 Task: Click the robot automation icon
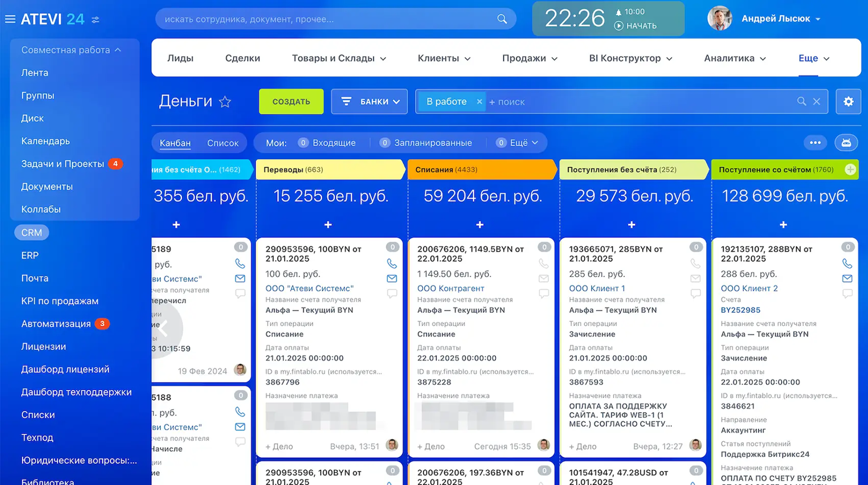pyautogui.click(x=846, y=143)
